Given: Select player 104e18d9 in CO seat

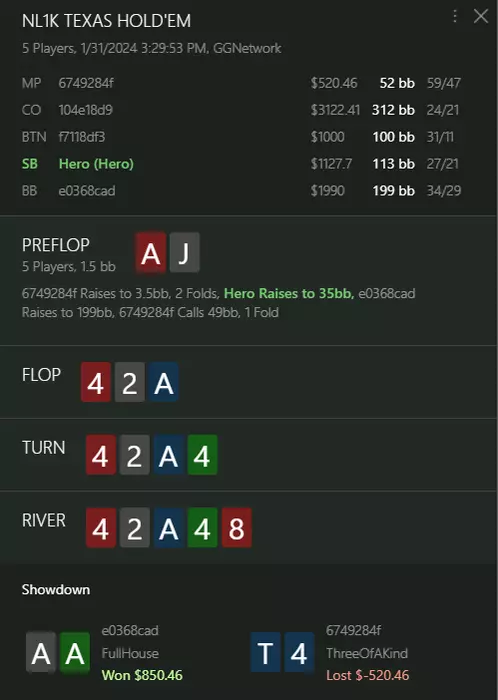Looking at the screenshot, I should [85, 110].
